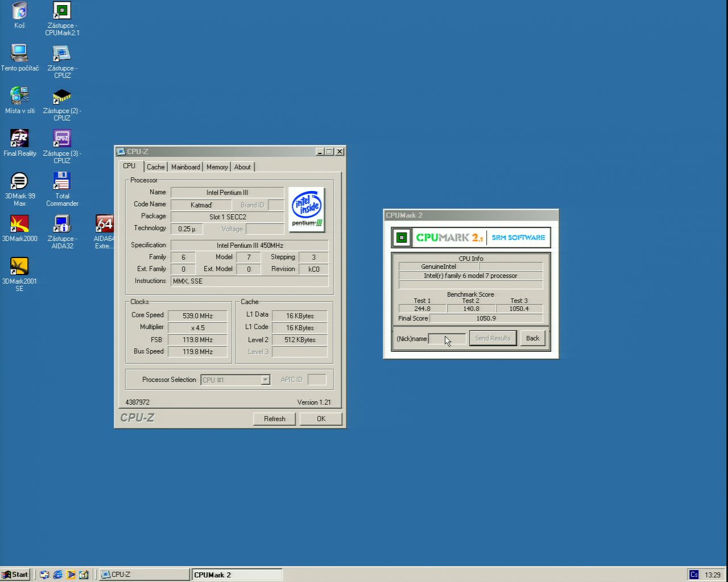Switch to the Cache tab in CPU-Z

(x=155, y=167)
